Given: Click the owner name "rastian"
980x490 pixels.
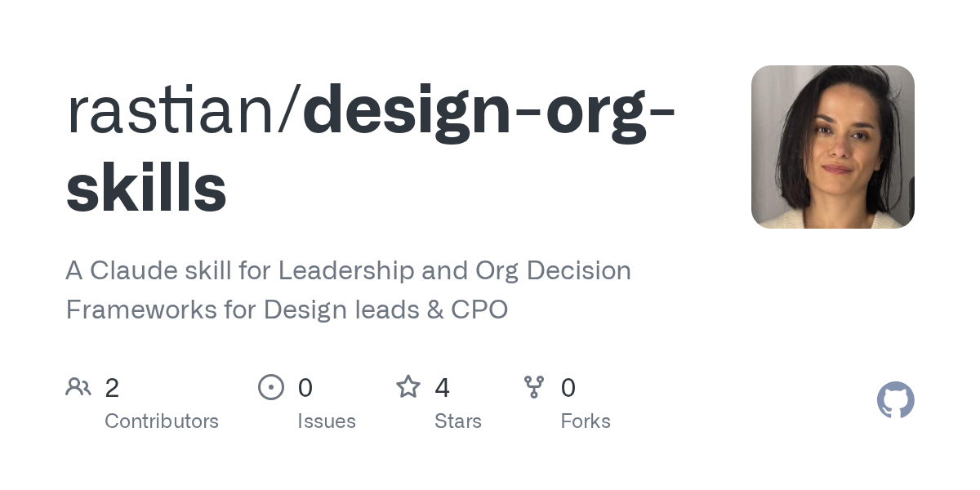Looking at the screenshot, I should pos(171,112).
